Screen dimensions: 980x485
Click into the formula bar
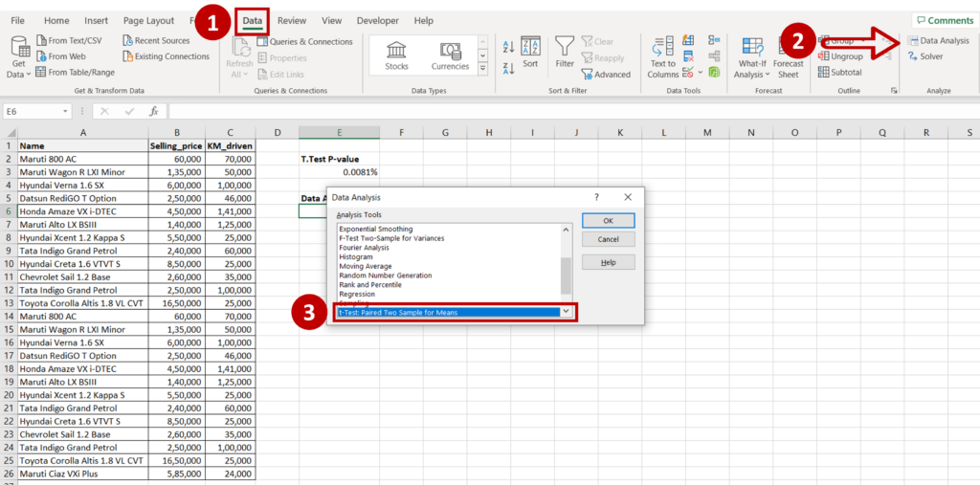tap(572, 111)
